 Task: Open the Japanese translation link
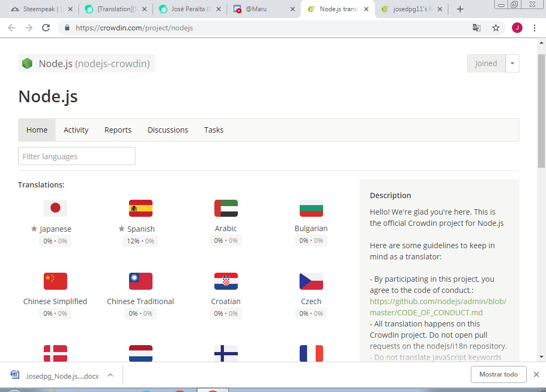click(x=55, y=229)
